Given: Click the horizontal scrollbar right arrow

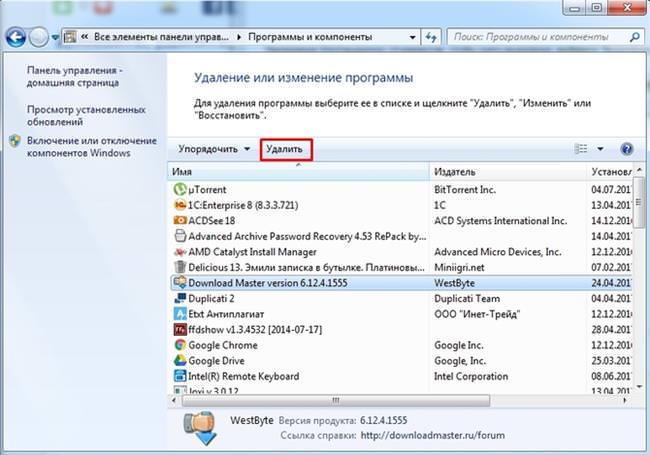Looking at the screenshot, I should [x=625, y=400].
